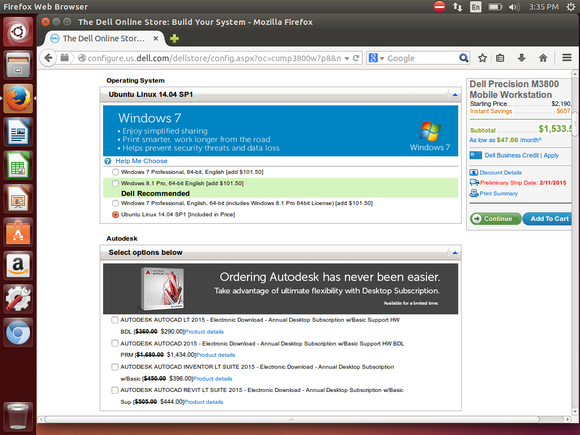Image resolution: width=580 pixels, height=435 pixels.
Task: Open the system gear menu in top panel
Action: (571, 7)
